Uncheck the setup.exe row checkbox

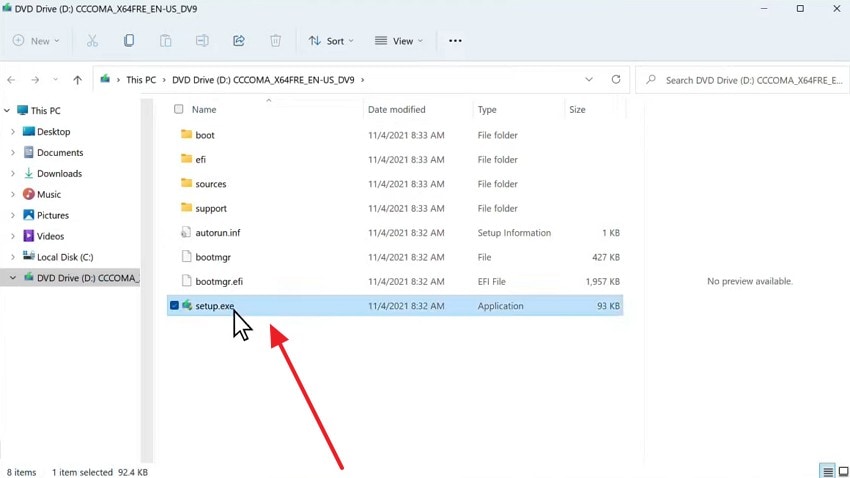click(x=174, y=305)
